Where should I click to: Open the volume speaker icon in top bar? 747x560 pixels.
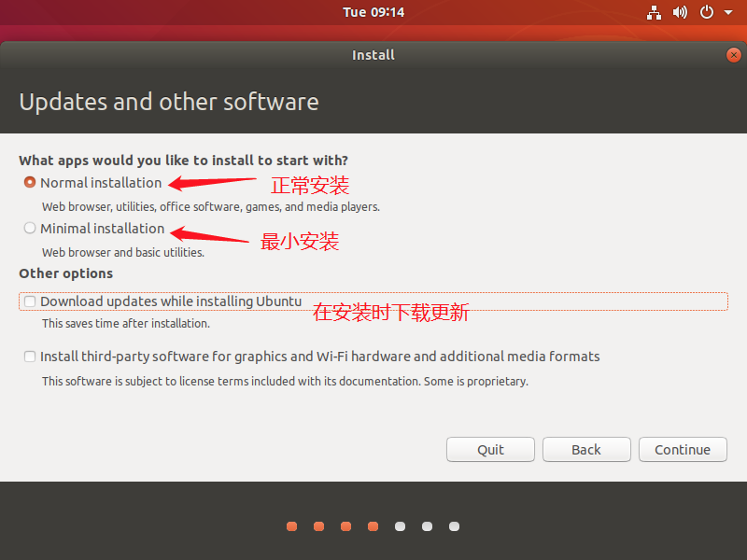coord(680,12)
